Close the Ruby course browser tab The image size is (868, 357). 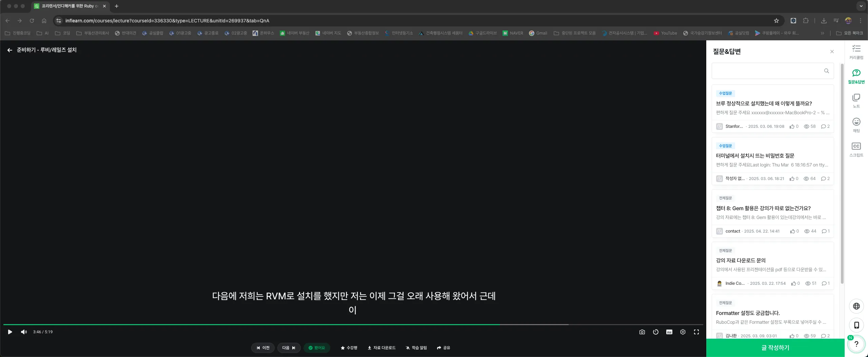(104, 6)
